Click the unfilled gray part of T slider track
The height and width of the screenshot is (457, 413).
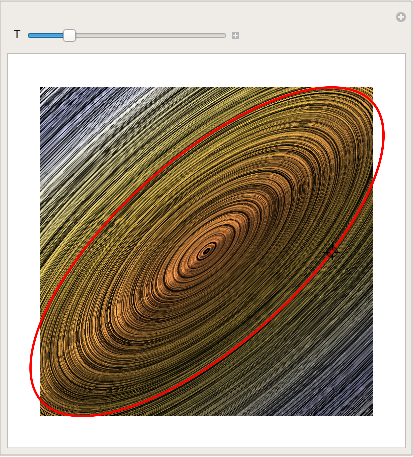click(151, 35)
